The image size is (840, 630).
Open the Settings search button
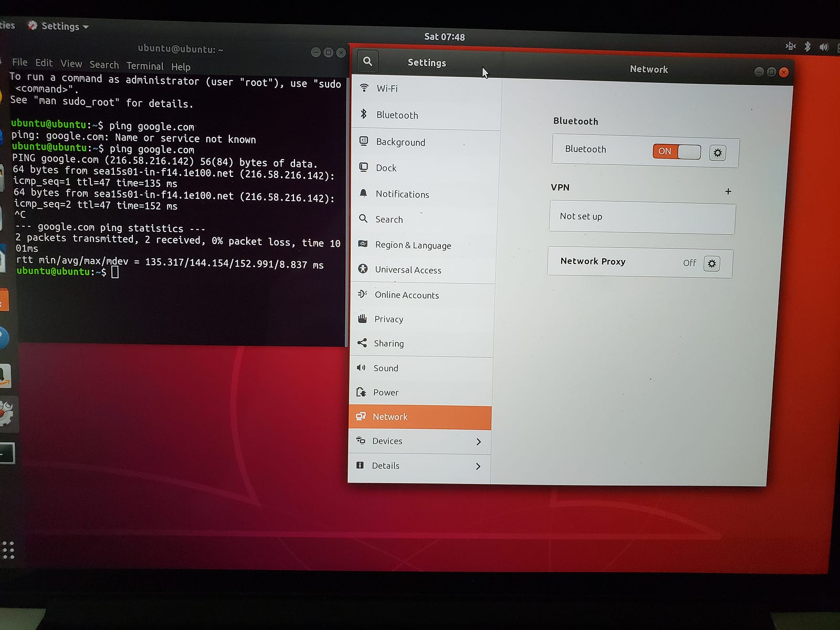pyautogui.click(x=367, y=61)
